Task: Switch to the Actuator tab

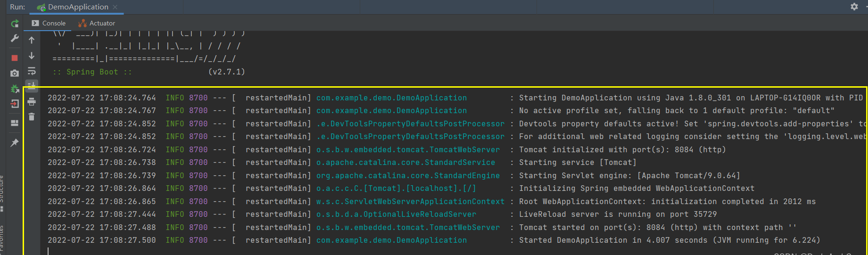Action: [x=97, y=23]
